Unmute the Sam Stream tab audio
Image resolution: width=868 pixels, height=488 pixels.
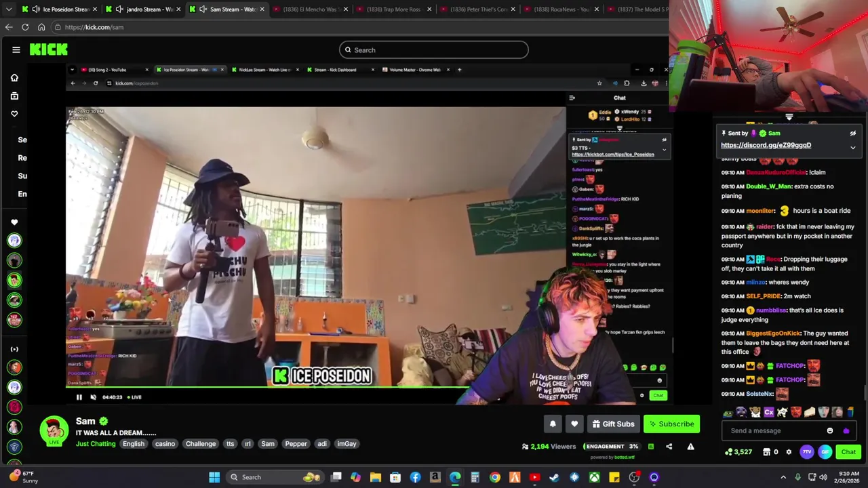click(203, 9)
